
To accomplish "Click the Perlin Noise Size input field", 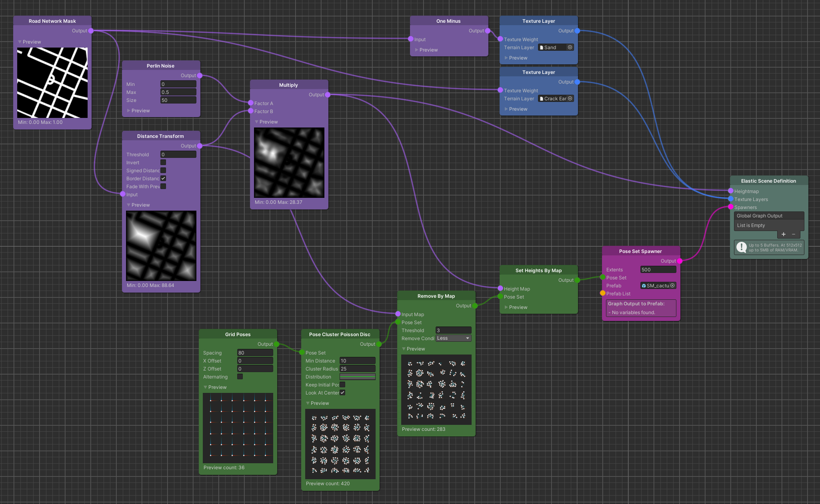I will [x=178, y=100].
